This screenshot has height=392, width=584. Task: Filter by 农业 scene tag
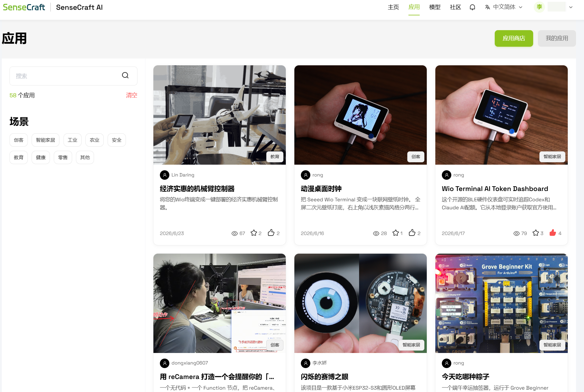pos(95,140)
